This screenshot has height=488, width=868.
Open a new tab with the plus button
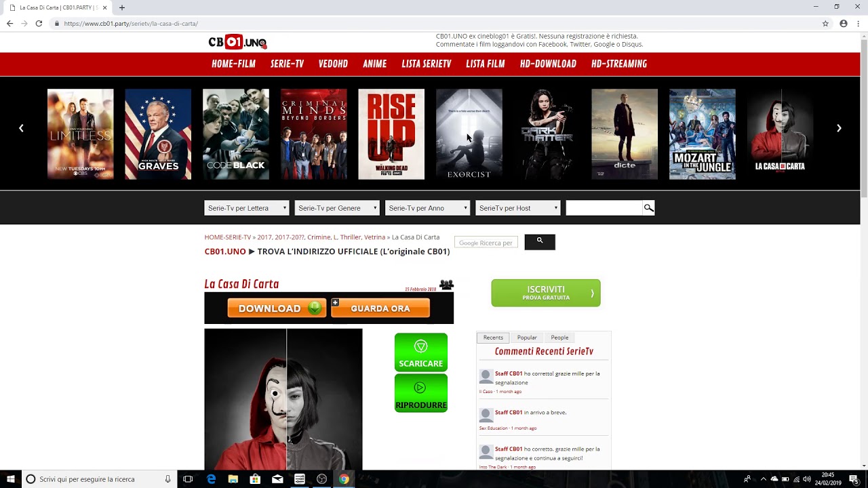click(122, 7)
